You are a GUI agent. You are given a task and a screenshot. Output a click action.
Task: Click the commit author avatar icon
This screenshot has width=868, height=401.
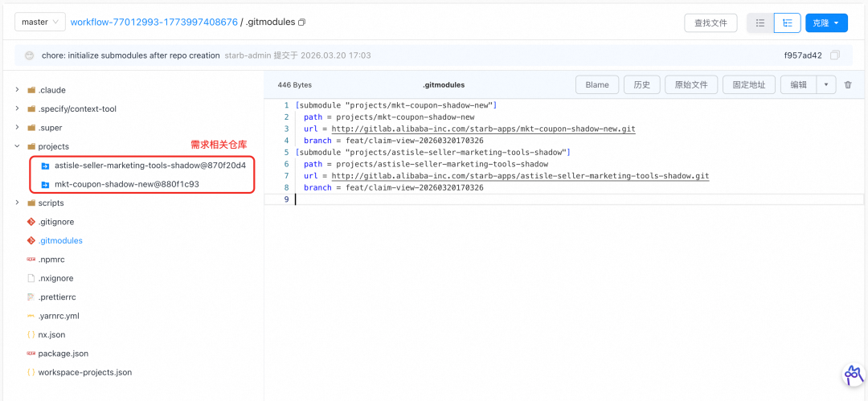(x=30, y=55)
